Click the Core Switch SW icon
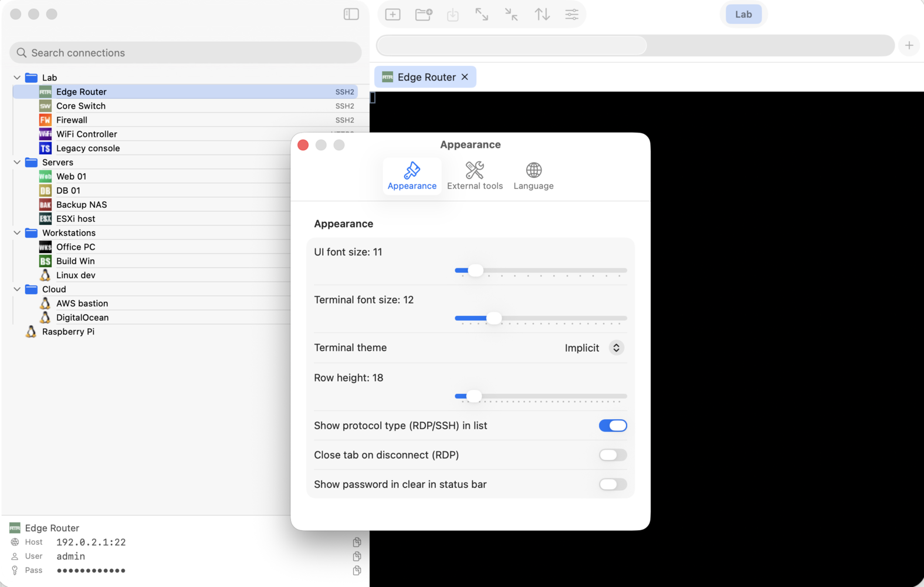The width and height of the screenshot is (924, 587). (45, 106)
